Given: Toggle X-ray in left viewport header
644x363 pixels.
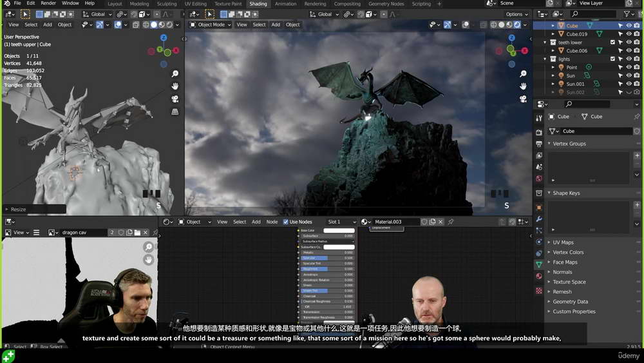Looking at the screenshot, I should pos(136,25).
